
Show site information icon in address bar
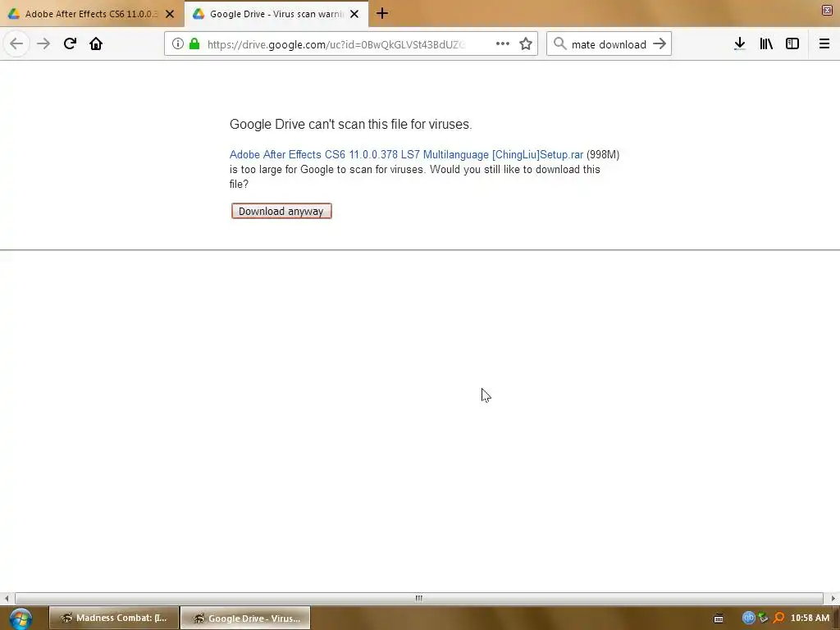click(178, 44)
